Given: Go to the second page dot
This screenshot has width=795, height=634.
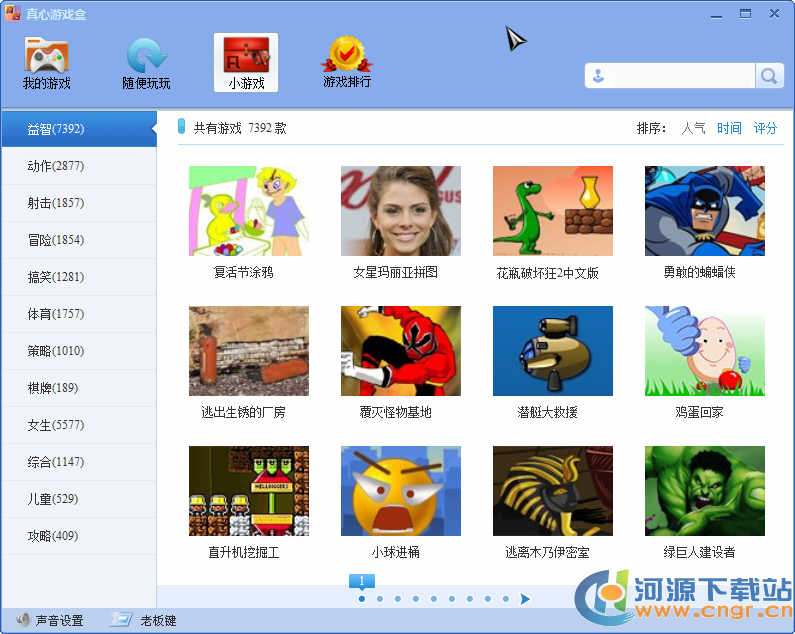Looking at the screenshot, I should coord(380,599).
